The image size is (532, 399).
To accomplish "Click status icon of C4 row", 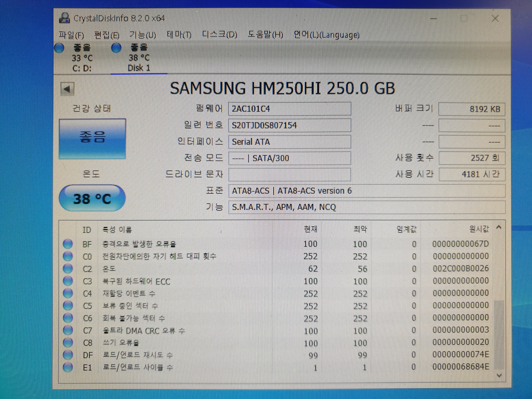I will [x=68, y=293].
